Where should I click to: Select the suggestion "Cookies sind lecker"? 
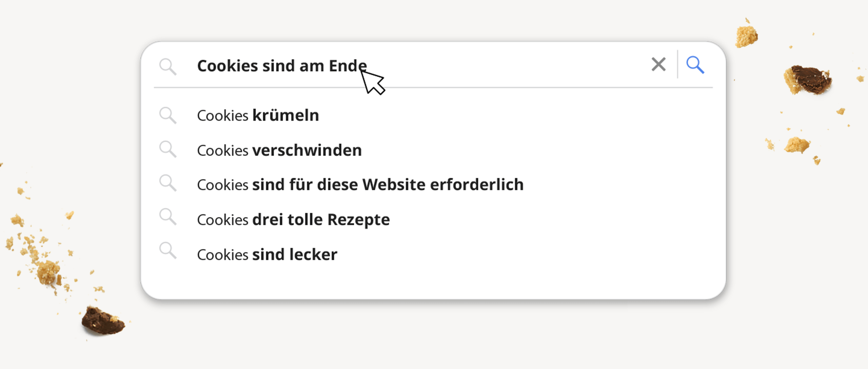coord(267,255)
